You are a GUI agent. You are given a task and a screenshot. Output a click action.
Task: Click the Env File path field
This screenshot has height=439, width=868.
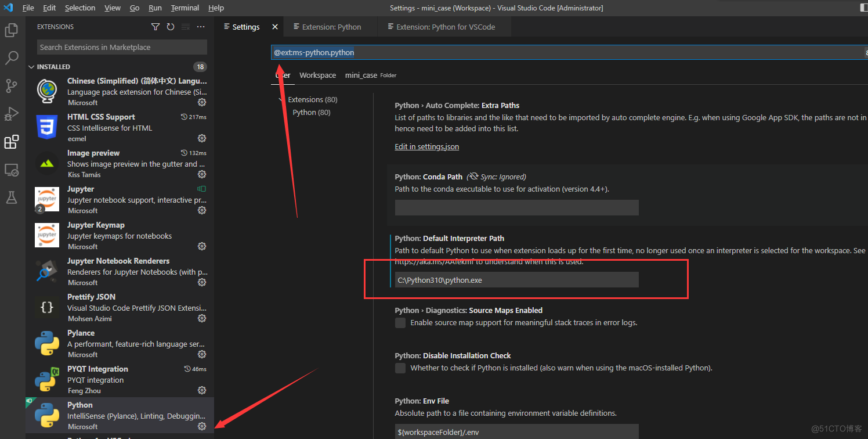516,432
